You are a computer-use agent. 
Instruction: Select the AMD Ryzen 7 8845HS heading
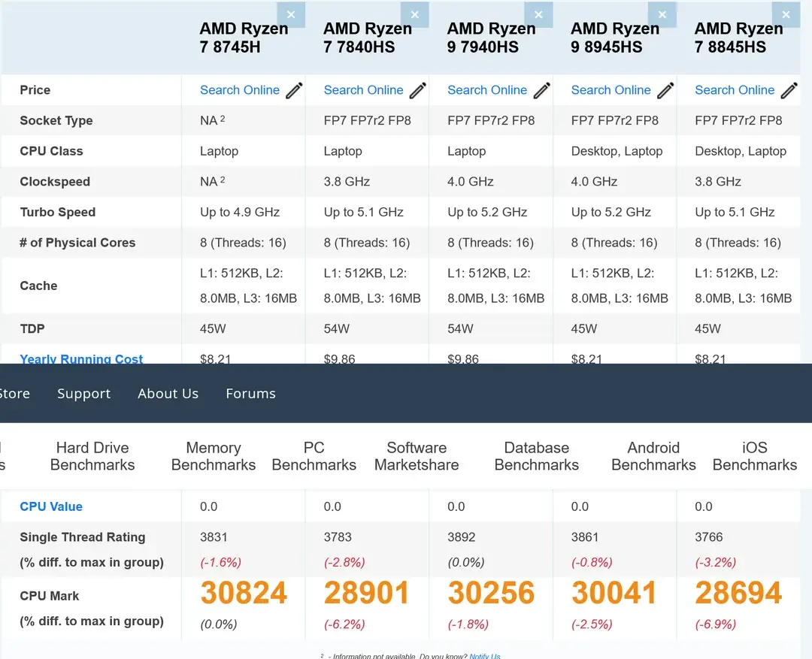738,38
